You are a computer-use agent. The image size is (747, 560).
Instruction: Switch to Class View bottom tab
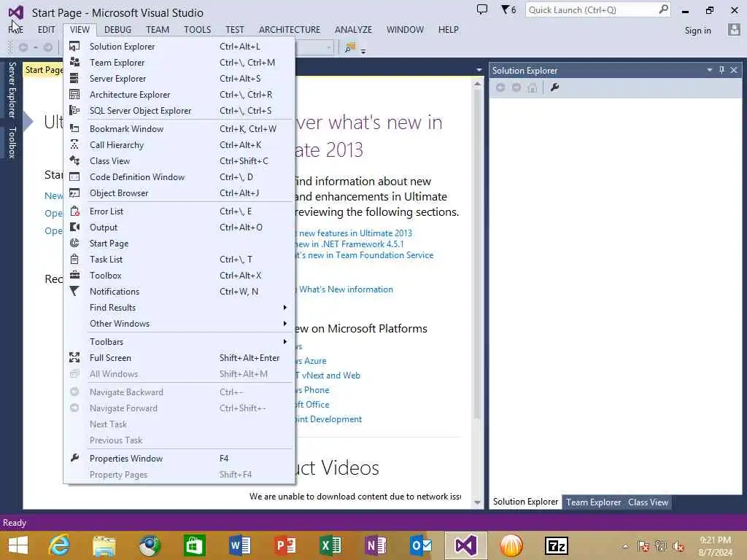click(x=648, y=502)
